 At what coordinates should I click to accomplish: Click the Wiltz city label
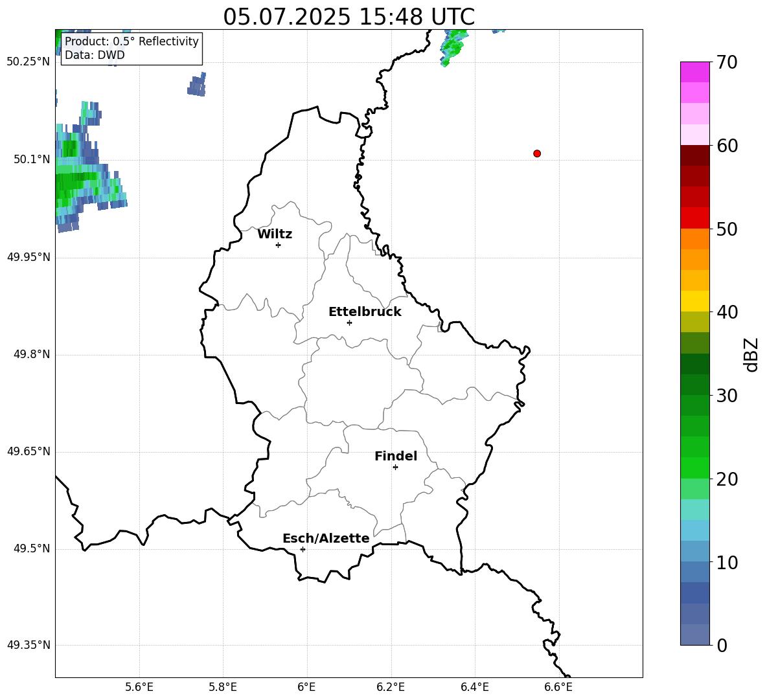click(275, 234)
